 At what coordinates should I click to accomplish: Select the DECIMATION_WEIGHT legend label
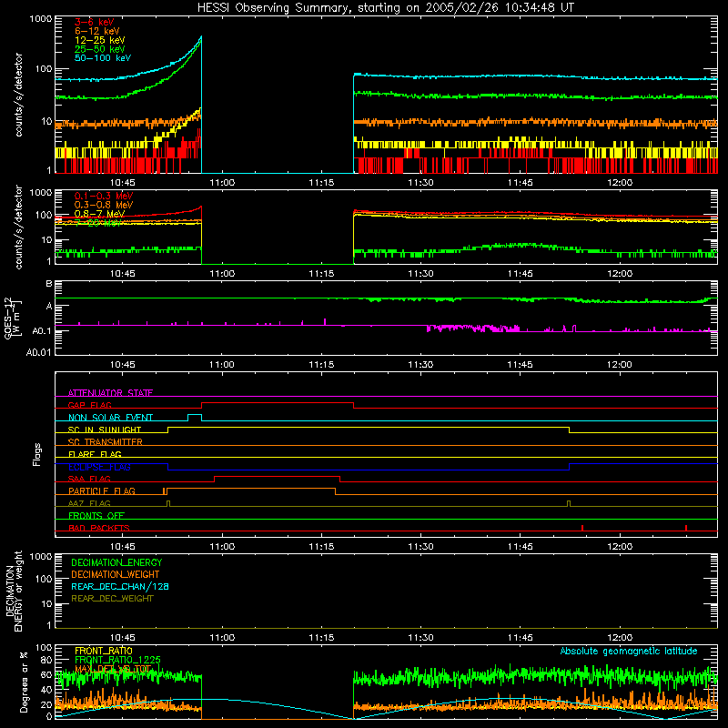(x=116, y=574)
